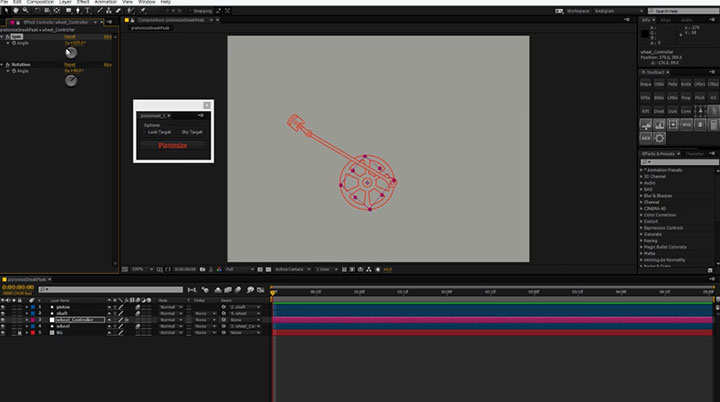Click the gear icon in ft-toolbar panel
720x402 pixels.
(x=659, y=138)
